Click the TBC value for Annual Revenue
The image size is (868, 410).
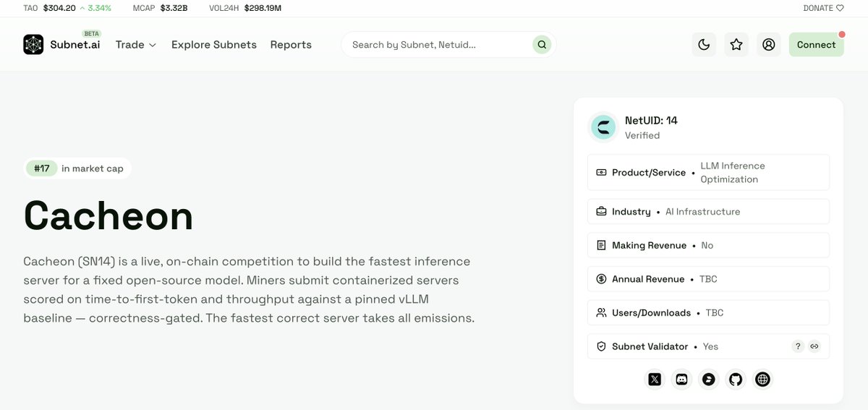[x=708, y=279]
